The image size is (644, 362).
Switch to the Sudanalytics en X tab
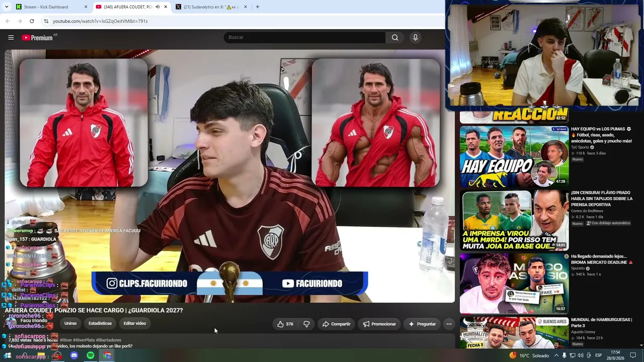(x=211, y=7)
